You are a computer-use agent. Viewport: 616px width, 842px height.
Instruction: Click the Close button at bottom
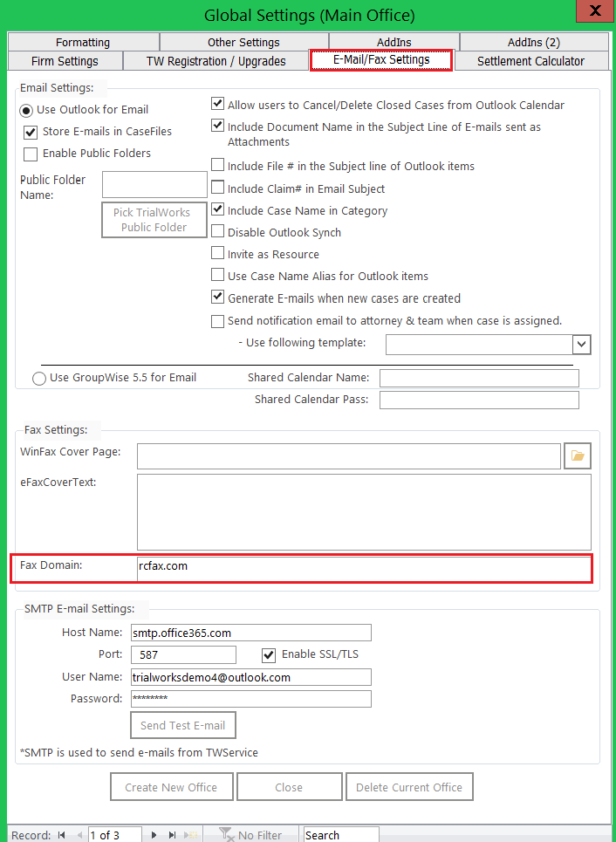(x=289, y=787)
